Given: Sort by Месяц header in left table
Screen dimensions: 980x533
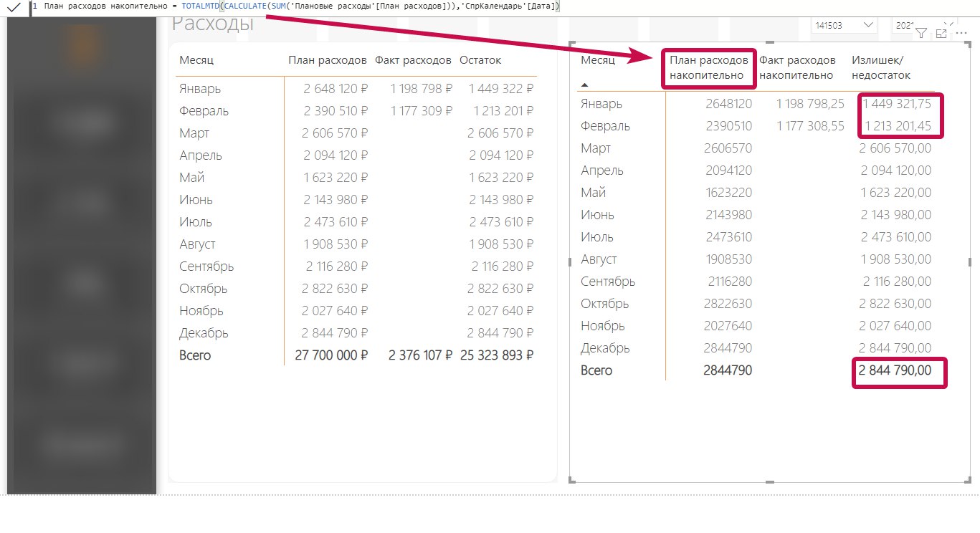Looking at the screenshot, I should click(196, 60).
